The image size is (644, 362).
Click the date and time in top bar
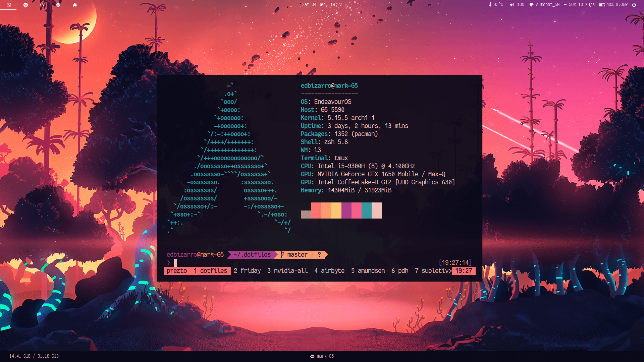(322, 5)
